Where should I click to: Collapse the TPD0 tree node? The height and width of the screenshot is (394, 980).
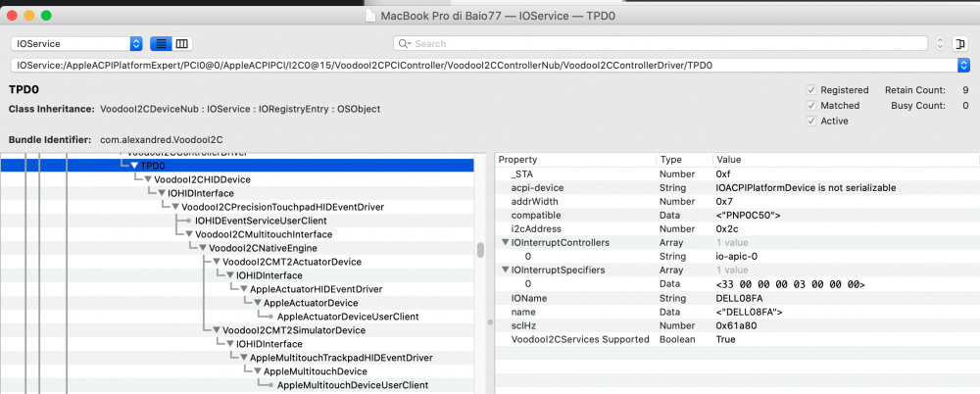(134, 166)
